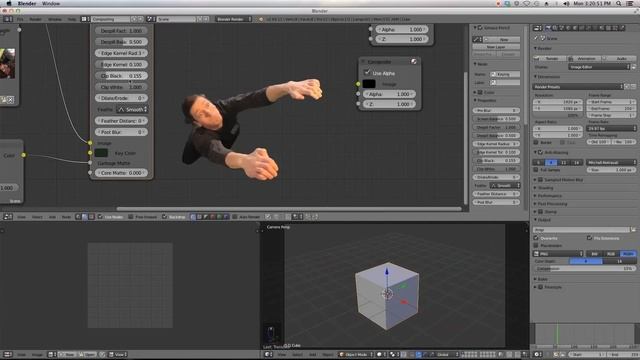Open the macOS Window menu
Viewport: 640px width, 360px height.
point(51,3)
